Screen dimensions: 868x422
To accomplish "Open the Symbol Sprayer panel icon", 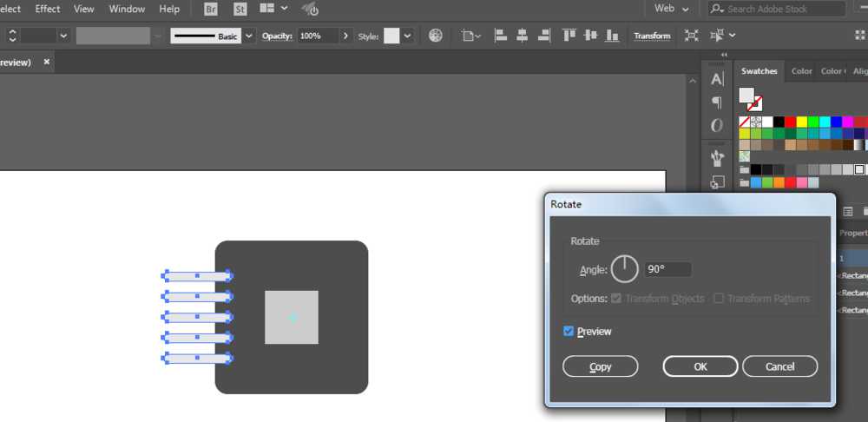I will (717, 158).
